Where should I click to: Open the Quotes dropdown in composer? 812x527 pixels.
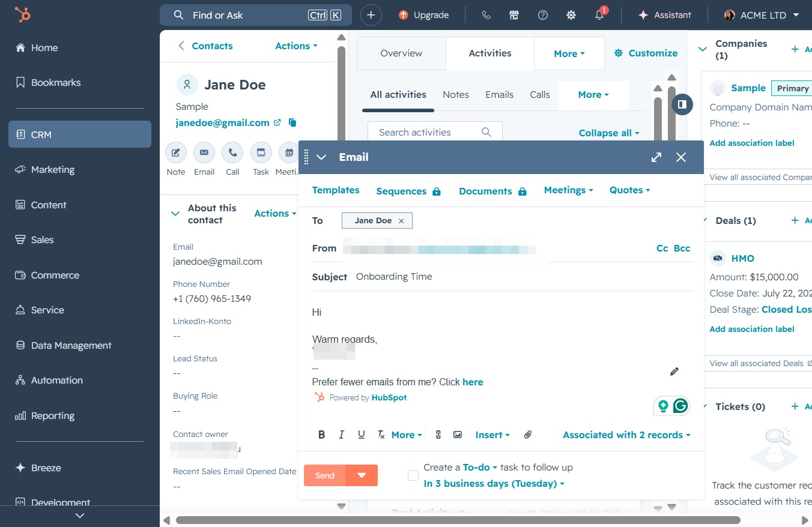[629, 190]
